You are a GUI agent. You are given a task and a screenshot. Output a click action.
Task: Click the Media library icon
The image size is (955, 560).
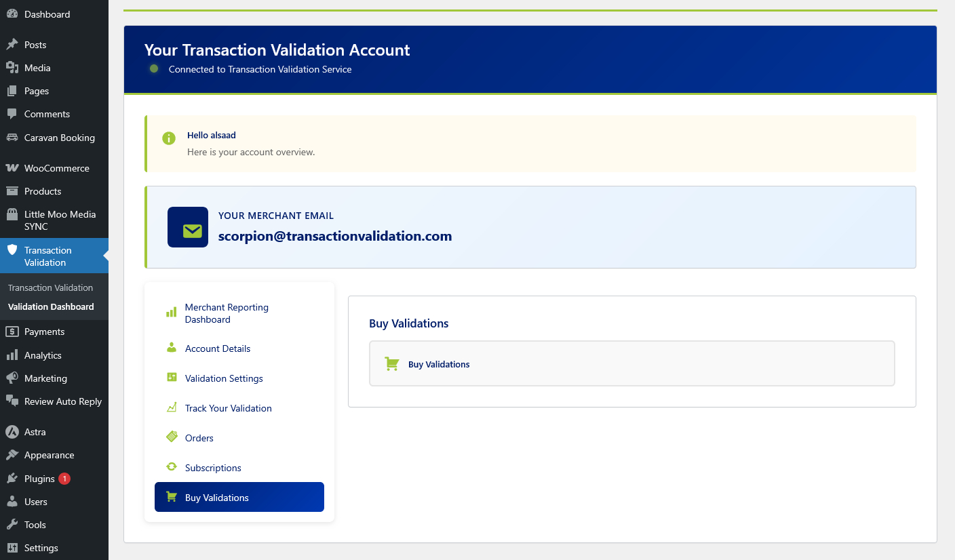pos(12,68)
